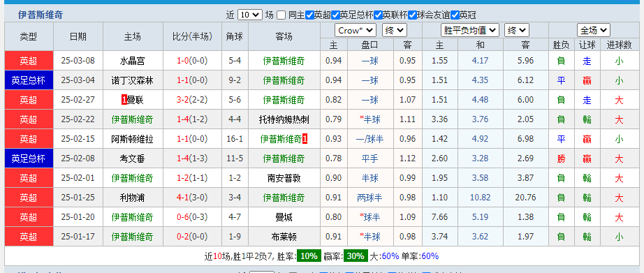This screenshot has width=644, height=273.
Task: Click the 英足总杯 tag in 25-02-08 row
Action: point(29,158)
